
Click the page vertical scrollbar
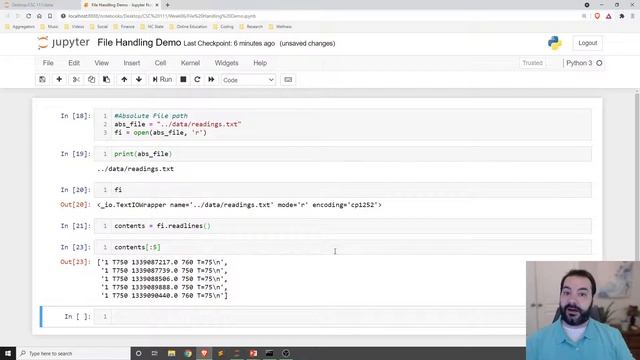[637, 176]
